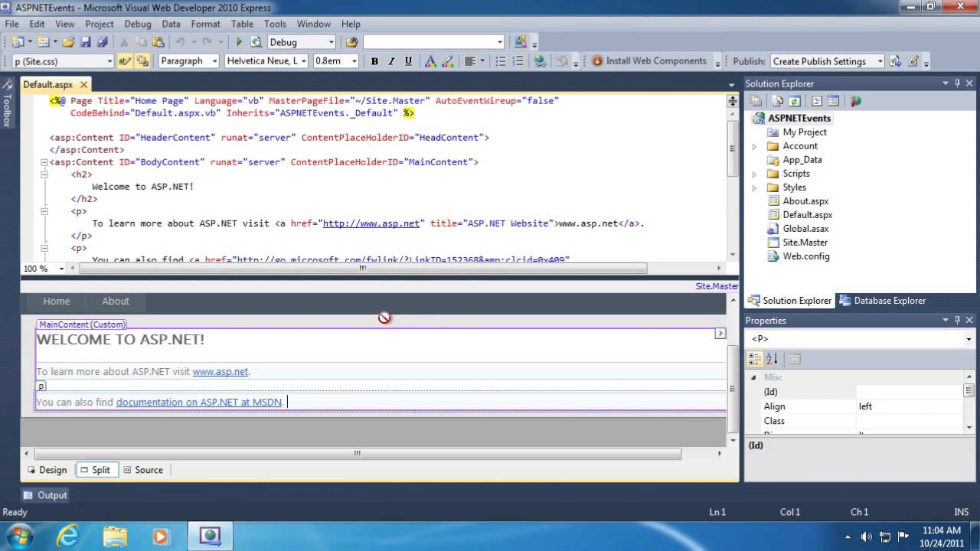Toggle bold formatting
This screenshot has width=980, height=551.
point(374,61)
